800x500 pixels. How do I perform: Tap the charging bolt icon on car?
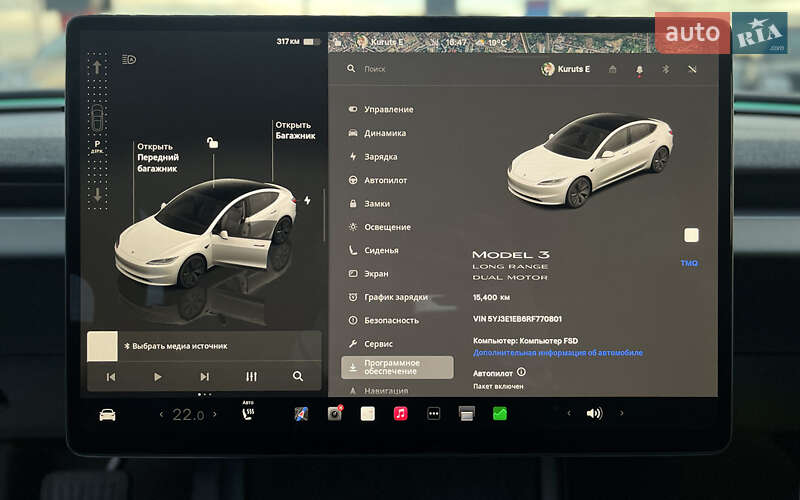click(x=307, y=201)
